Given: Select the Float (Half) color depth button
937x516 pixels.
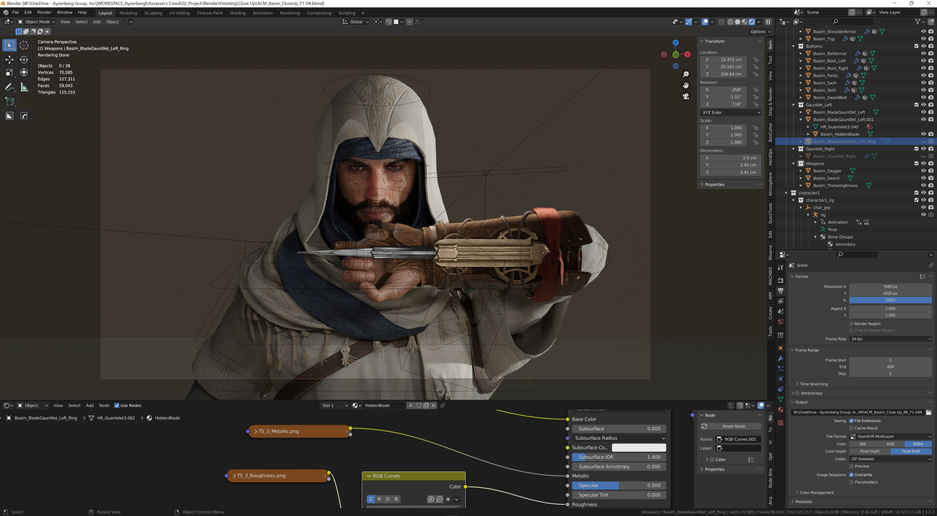Looking at the screenshot, I should (870, 451).
